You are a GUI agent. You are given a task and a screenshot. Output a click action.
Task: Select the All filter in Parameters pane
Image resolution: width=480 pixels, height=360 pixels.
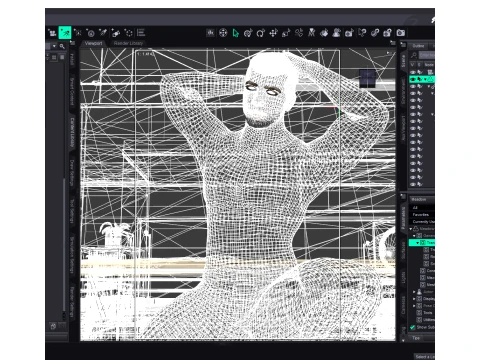422,208
